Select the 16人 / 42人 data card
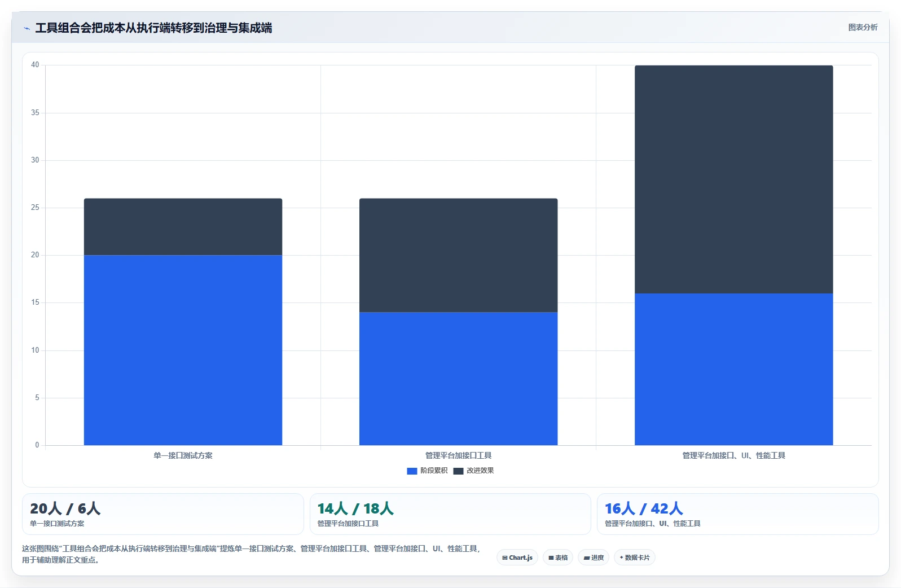This screenshot has width=901, height=588. click(x=738, y=514)
